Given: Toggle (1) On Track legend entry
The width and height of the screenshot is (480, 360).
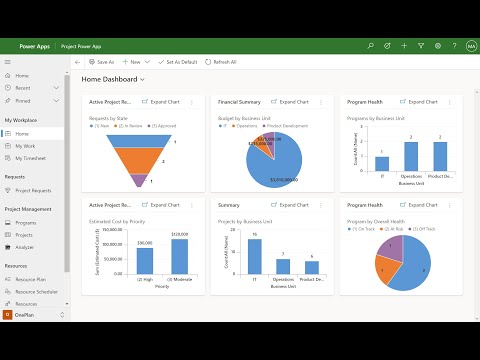Looking at the screenshot, I should click(x=361, y=229).
